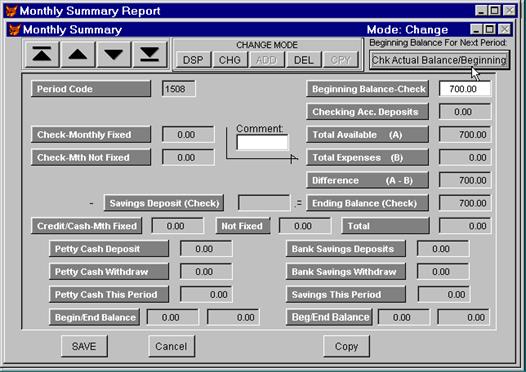Click the Period Code label
The height and width of the screenshot is (372, 526).
(91, 89)
